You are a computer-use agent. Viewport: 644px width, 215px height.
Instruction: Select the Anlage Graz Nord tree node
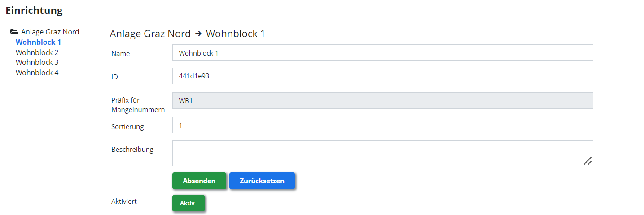tap(50, 32)
